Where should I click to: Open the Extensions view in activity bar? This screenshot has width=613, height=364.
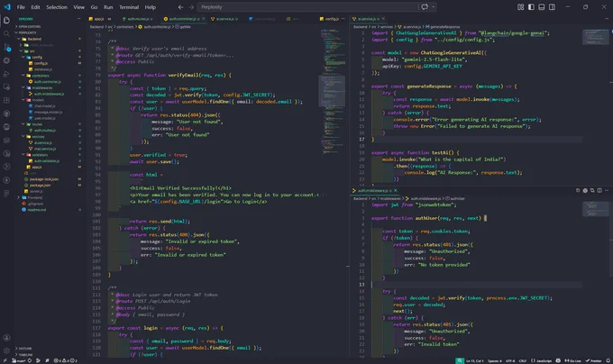point(6,100)
